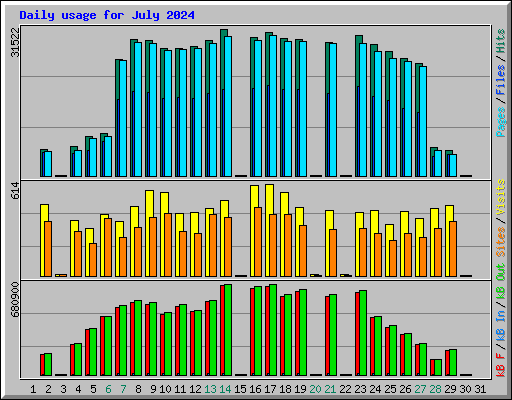Image resolution: width=512 pixels, height=400 pixels.
Task: Click day label 25 on the x-axis
Action: pyautogui.click(x=390, y=389)
